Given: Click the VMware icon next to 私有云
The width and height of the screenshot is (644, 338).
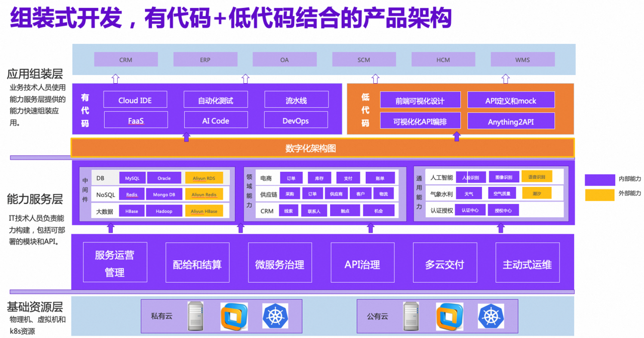Looking at the screenshot, I should pos(233,317).
